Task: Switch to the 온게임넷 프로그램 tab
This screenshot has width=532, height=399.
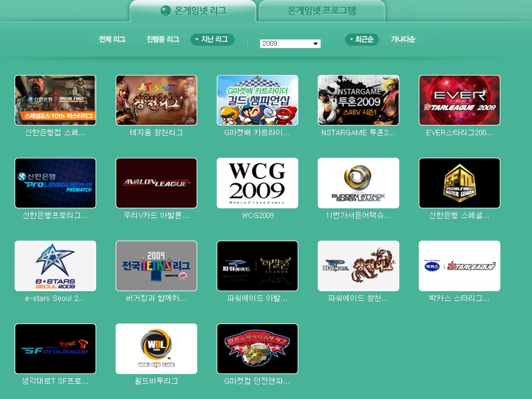Action: click(x=321, y=11)
